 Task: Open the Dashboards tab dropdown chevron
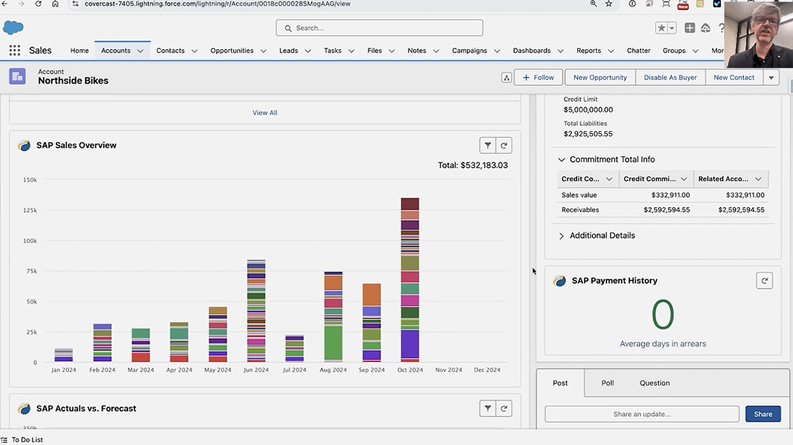tap(560, 51)
